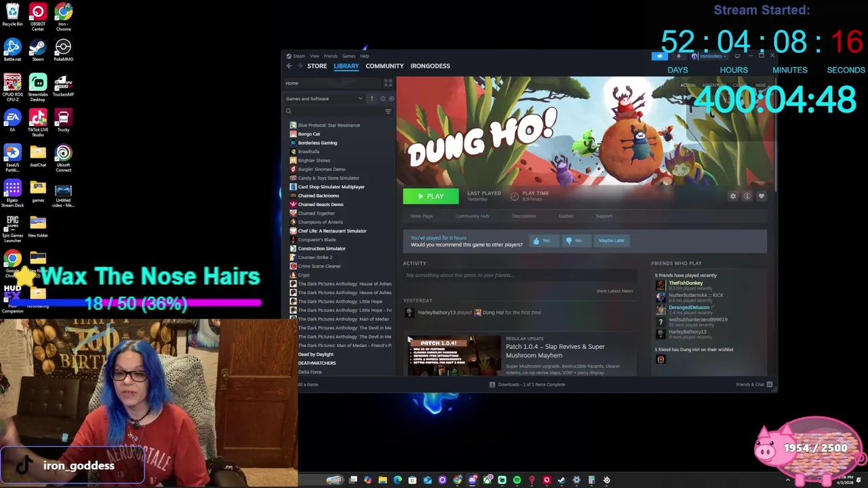
Task: Open the Store Page link
Action: 421,216
